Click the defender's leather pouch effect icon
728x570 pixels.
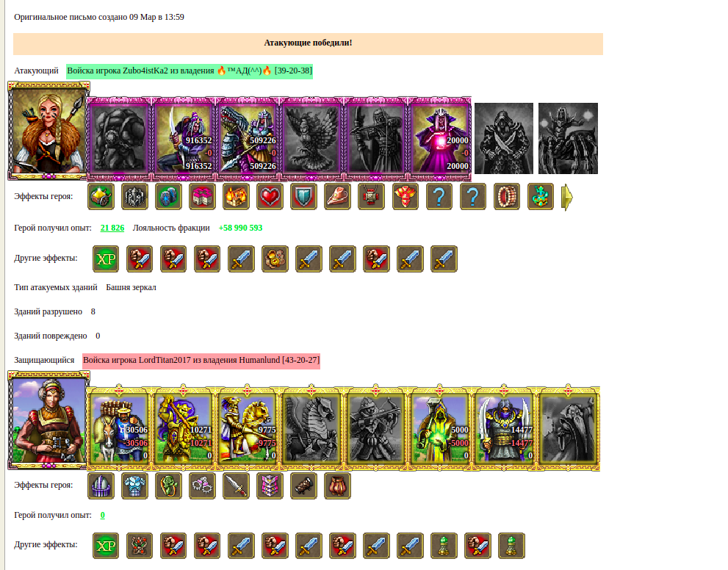[x=337, y=486]
